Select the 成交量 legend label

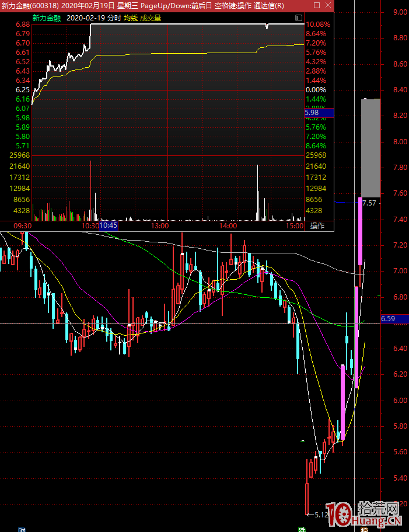pos(151,18)
